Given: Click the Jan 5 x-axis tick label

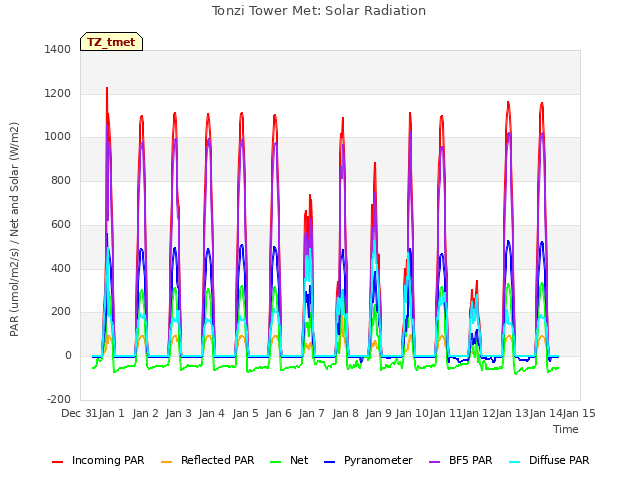Looking at the screenshot, I should 245,413.
